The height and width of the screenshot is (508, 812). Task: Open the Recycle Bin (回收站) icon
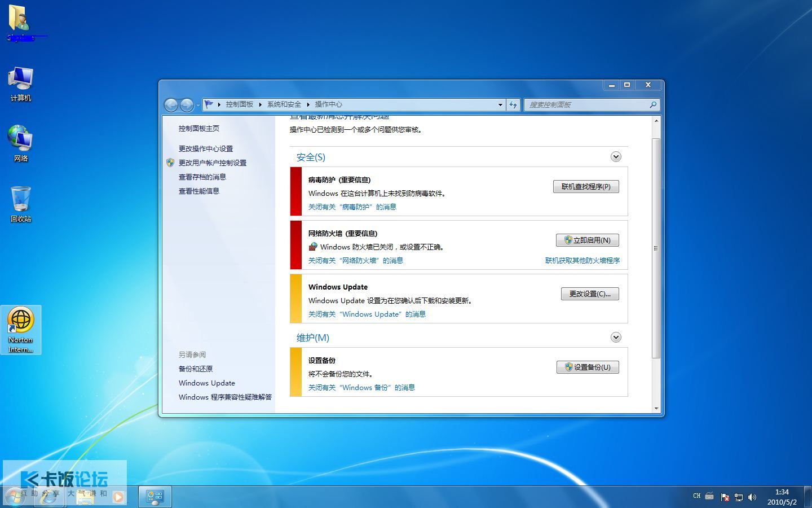pos(21,204)
